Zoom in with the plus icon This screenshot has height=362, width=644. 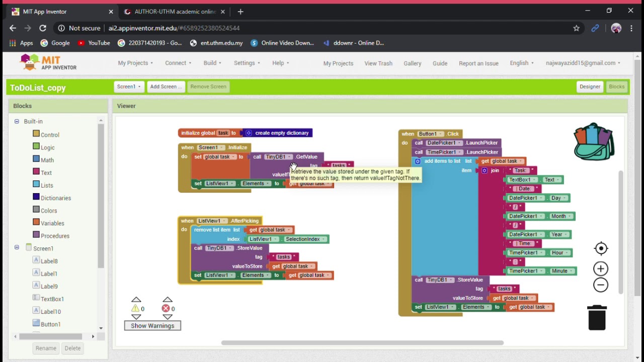click(x=601, y=268)
